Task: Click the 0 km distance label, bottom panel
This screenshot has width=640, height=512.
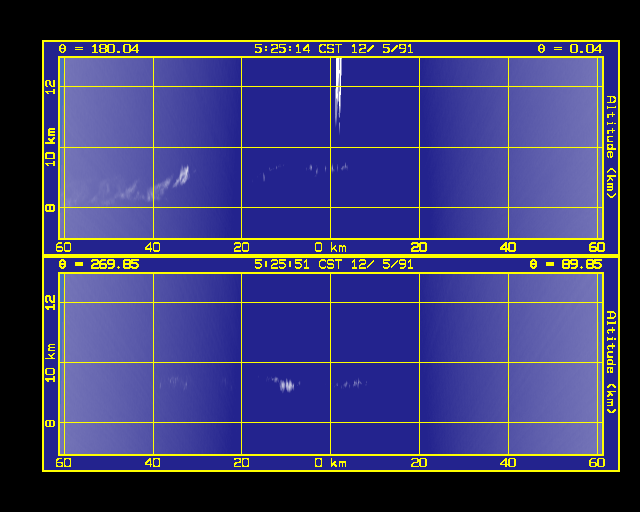Action: click(331, 463)
